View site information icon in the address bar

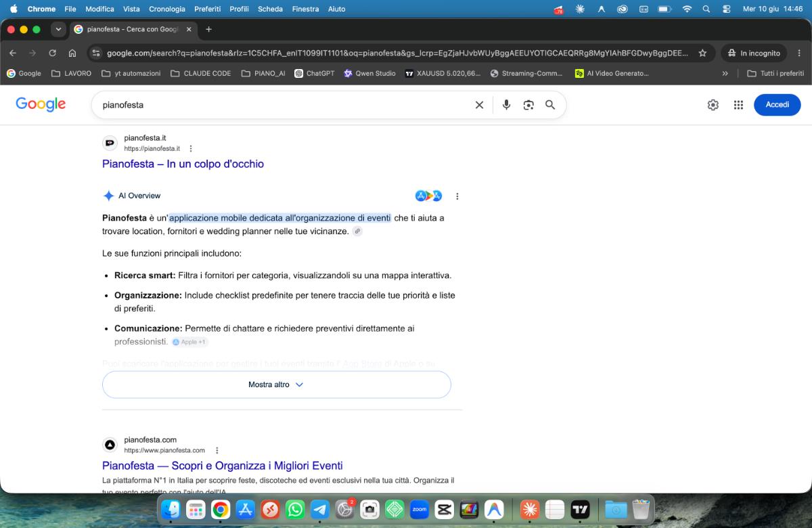point(96,53)
